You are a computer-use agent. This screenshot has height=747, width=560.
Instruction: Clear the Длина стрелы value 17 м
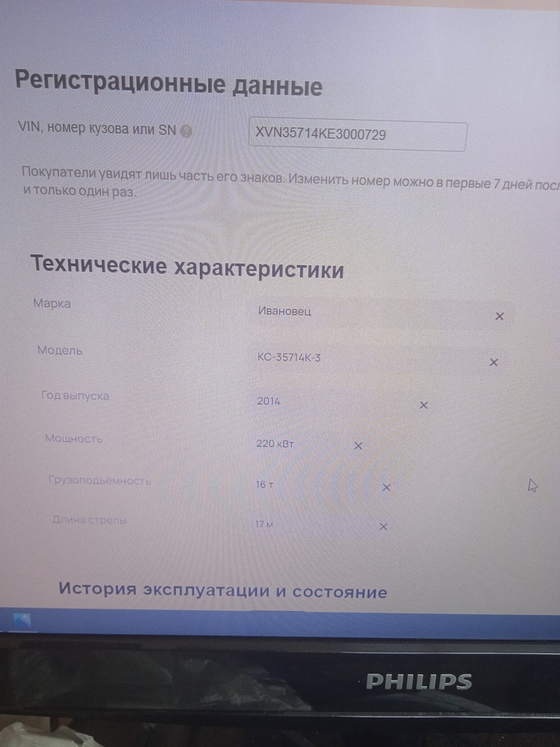[x=383, y=527]
